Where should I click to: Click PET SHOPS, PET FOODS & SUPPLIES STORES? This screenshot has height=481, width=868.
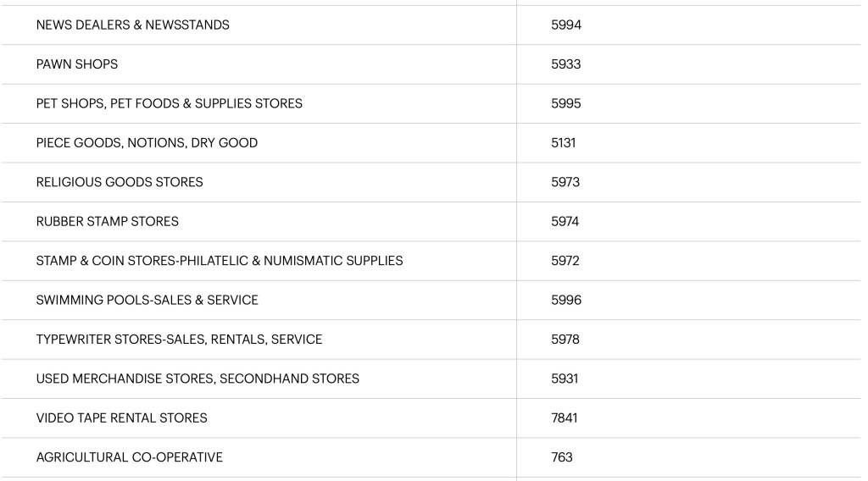tap(169, 103)
